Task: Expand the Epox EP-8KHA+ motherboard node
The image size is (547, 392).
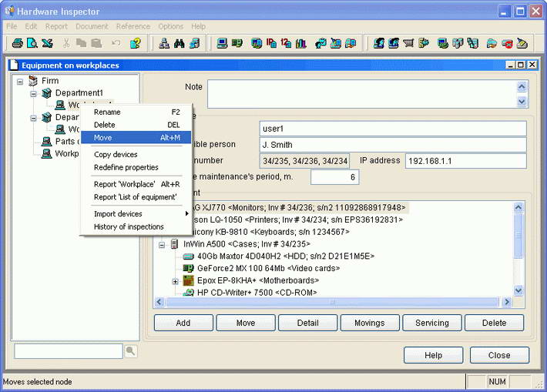Action: tap(176, 280)
